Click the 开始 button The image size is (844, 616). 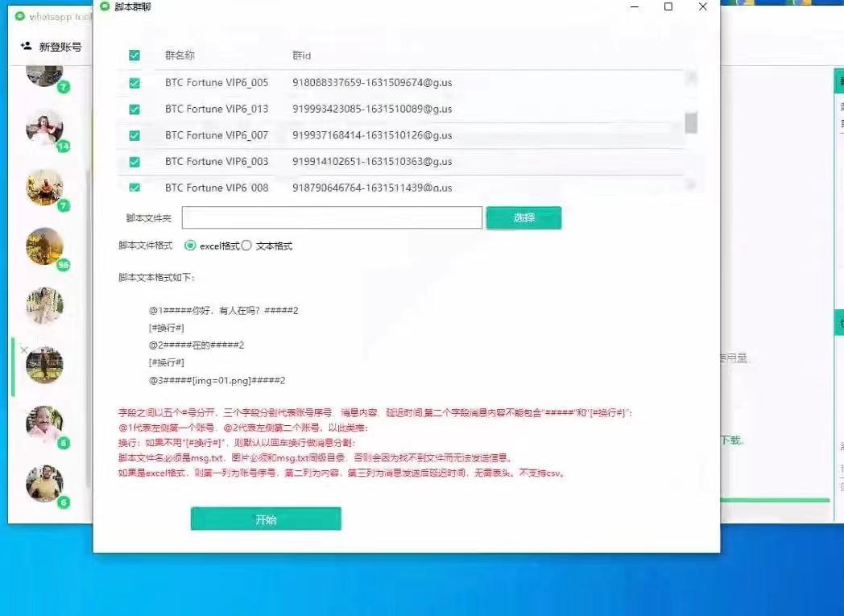(266, 519)
